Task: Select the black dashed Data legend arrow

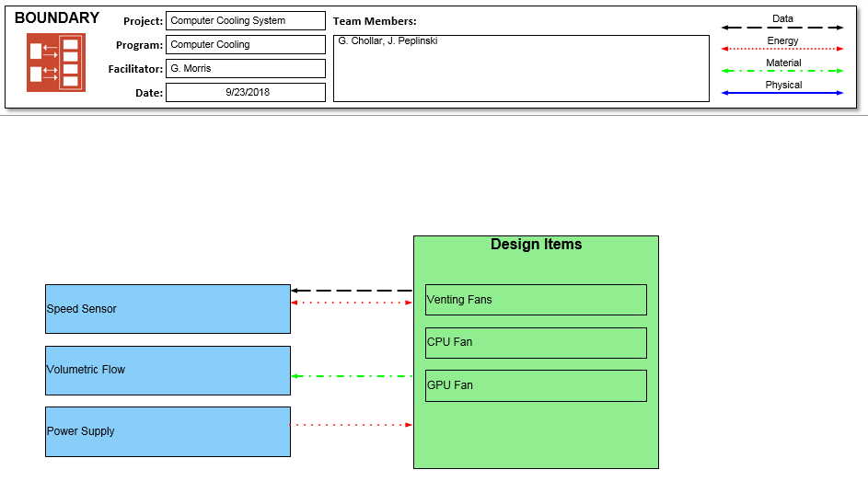Action: pyautogui.click(x=781, y=28)
